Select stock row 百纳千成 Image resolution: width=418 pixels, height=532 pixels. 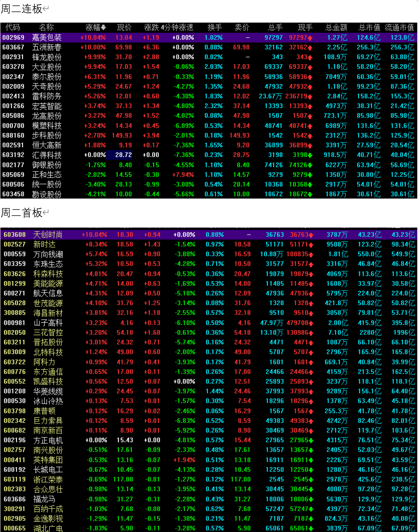[x=209, y=509]
